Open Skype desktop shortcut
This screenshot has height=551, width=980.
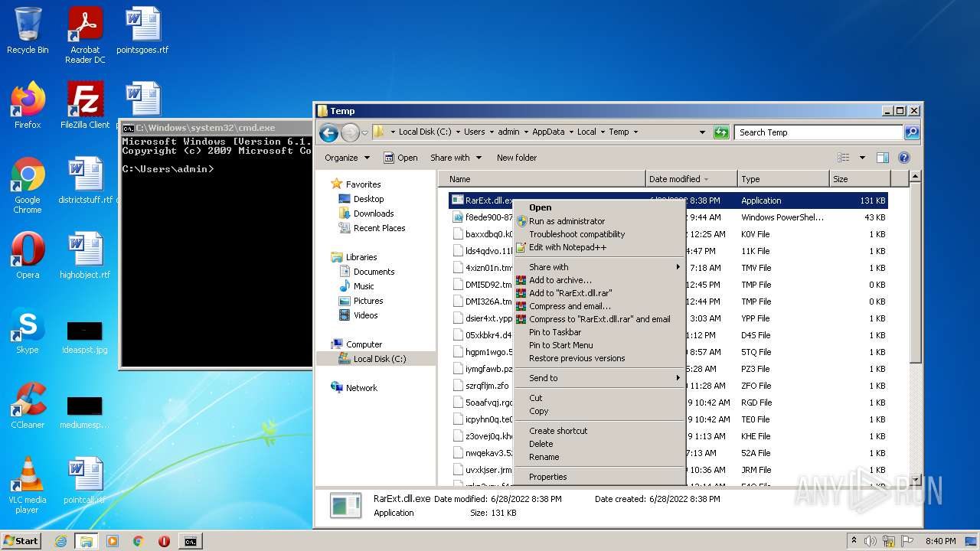point(28,331)
